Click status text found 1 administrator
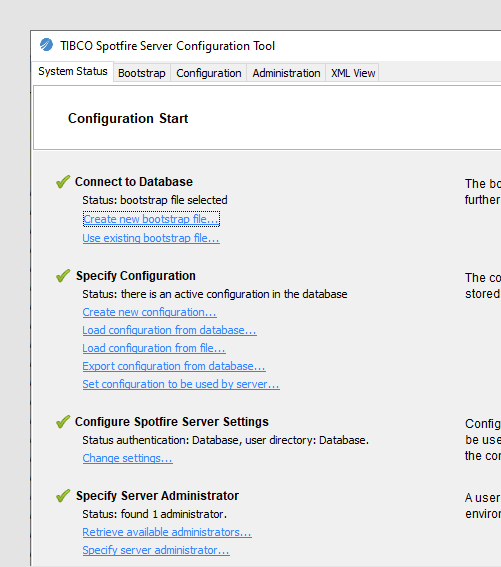Image resolution: width=501 pixels, height=567 pixels. pyautogui.click(x=154, y=514)
